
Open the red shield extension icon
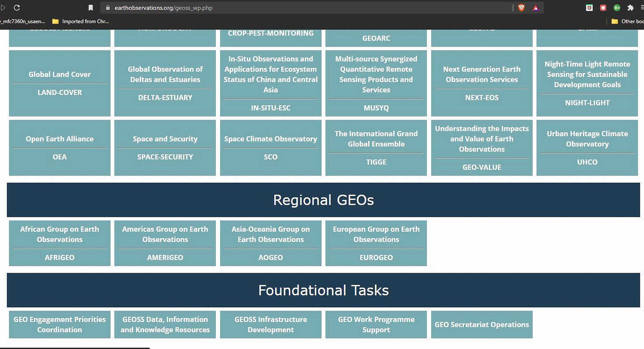tap(603, 8)
